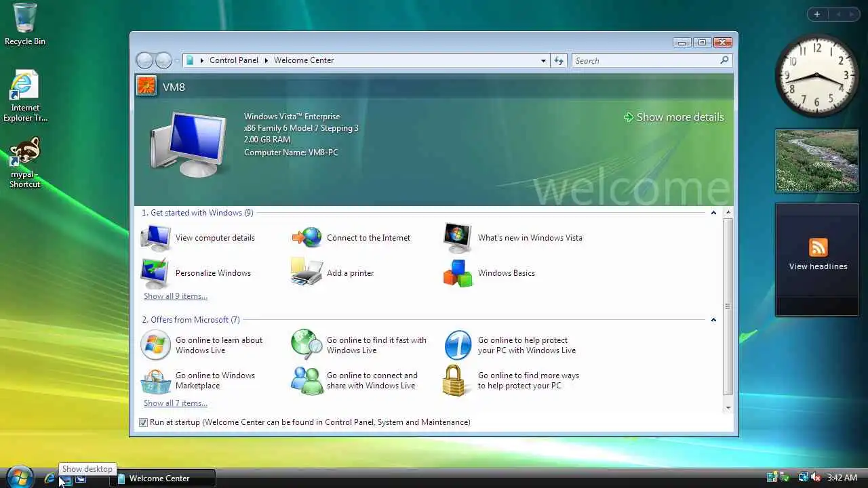Click the refresh button beside address bar

[x=559, y=60]
